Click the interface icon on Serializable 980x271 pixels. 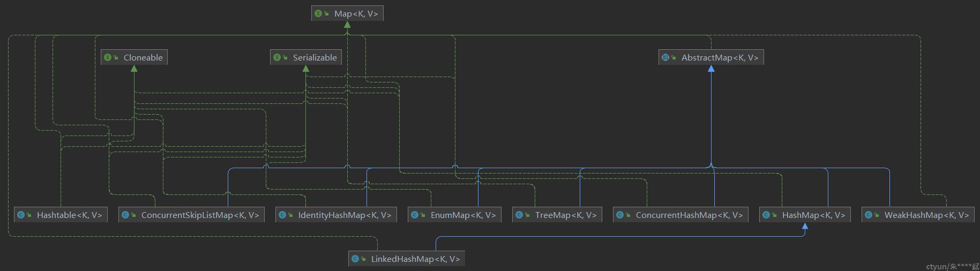277,57
